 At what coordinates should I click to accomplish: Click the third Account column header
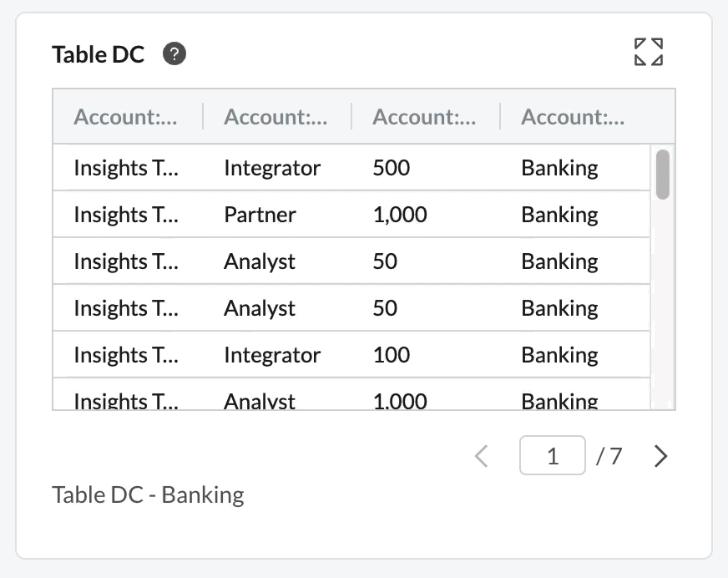(x=424, y=117)
